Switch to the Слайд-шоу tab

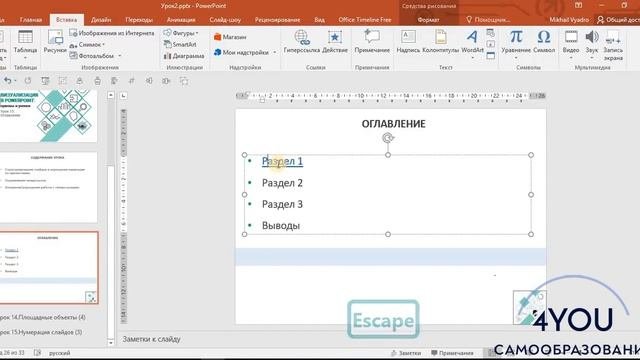225,20
